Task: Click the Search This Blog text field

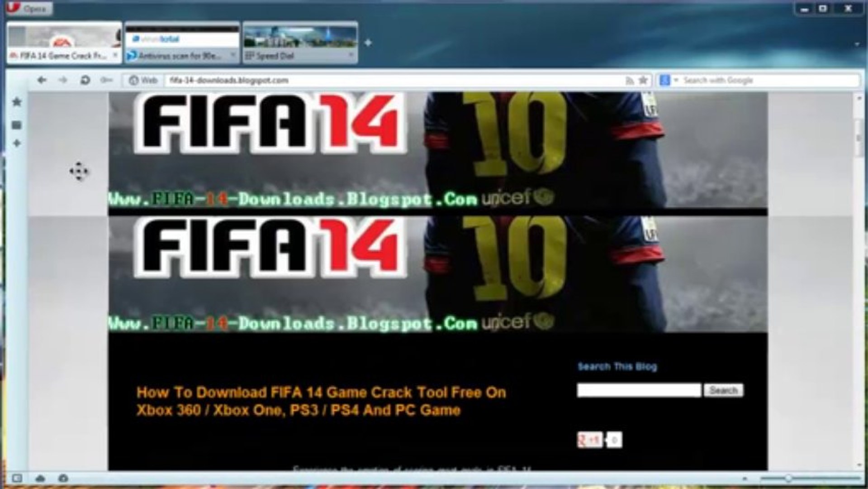Action: (639, 390)
